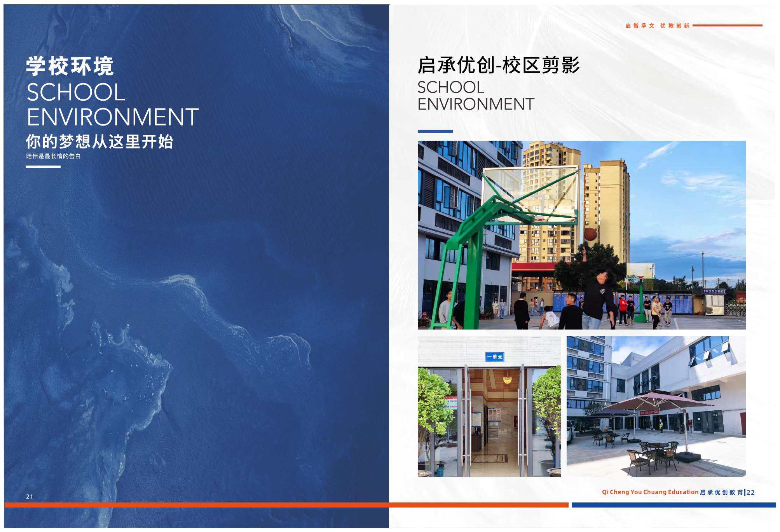Viewport: 780px width, 532px height.
Task: Click the blue footer stripe at right
Action: pyautogui.click(x=673, y=505)
